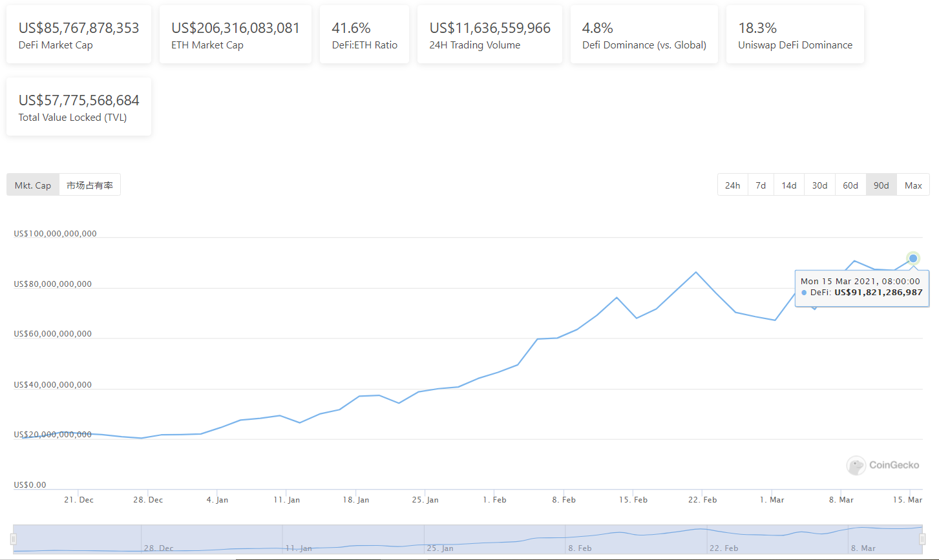939x560 pixels.
Task: Click right handle of range navigator
Action: (922, 539)
